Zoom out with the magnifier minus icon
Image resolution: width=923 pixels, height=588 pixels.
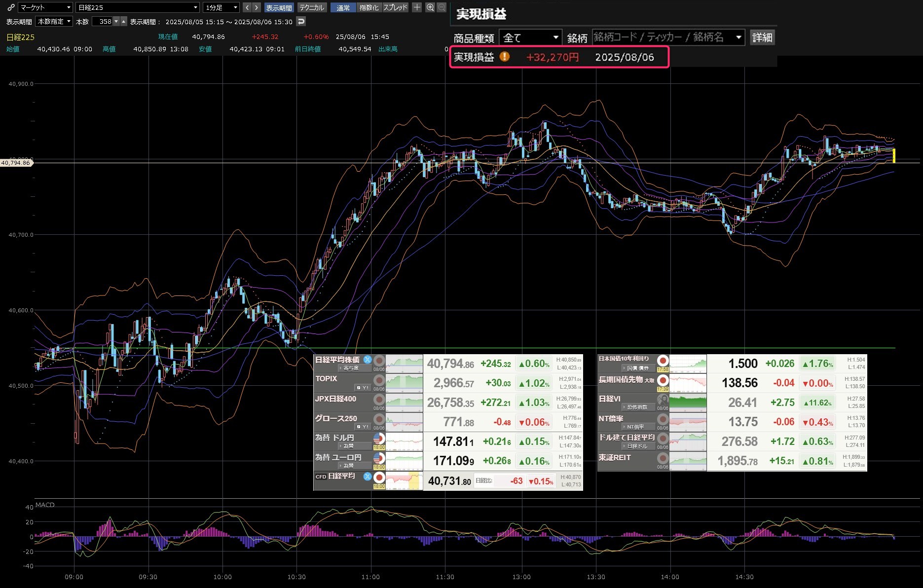(442, 7)
